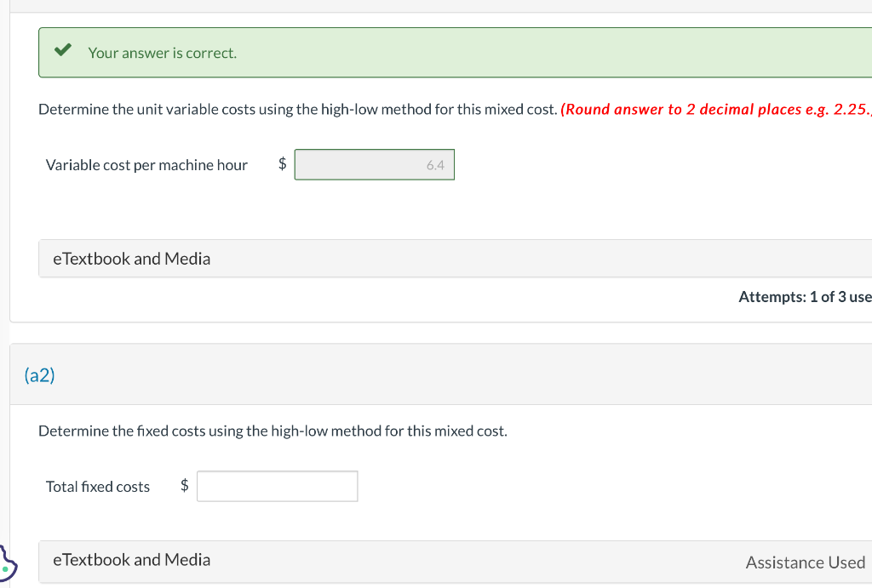Select the (a2) section header
This screenshot has height=588, width=872.
(x=39, y=375)
